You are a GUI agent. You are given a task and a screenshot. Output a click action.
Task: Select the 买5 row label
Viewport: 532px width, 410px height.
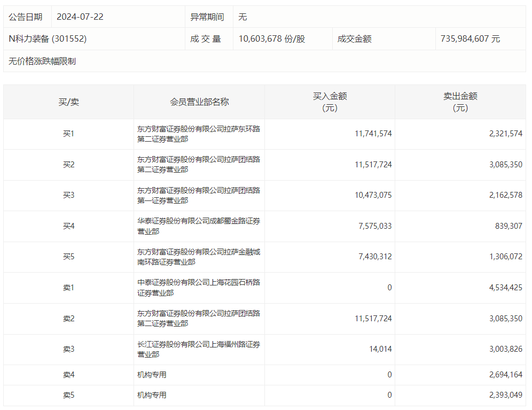[x=68, y=257]
